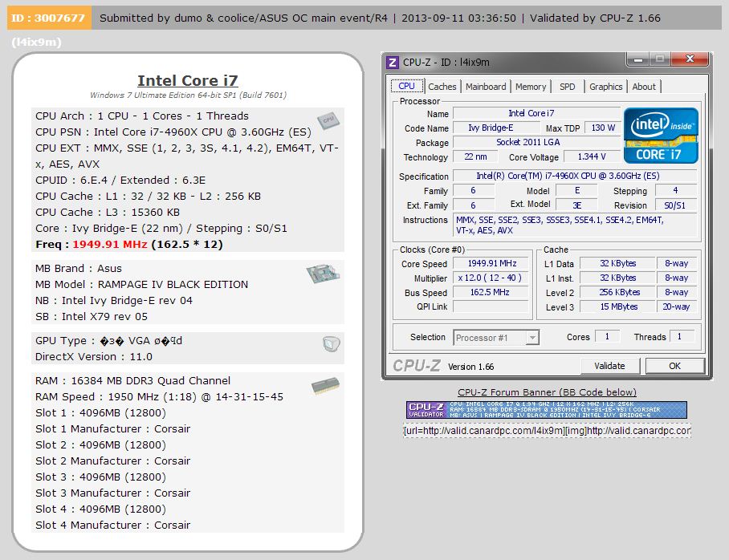The image size is (729, 560).
Task: Click the motherboard icon next to MB Brand
Action: click(323, 274)
